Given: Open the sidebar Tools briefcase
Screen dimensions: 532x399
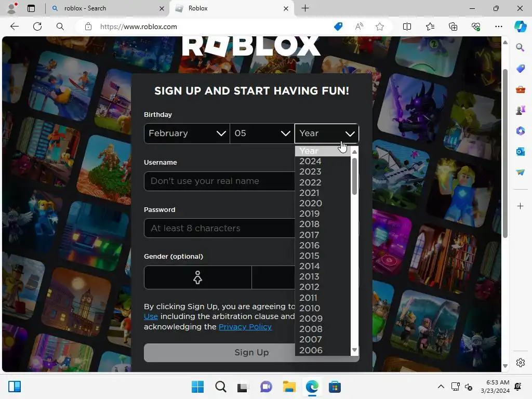Looking at the screenshot, I should tap(521, 89).
